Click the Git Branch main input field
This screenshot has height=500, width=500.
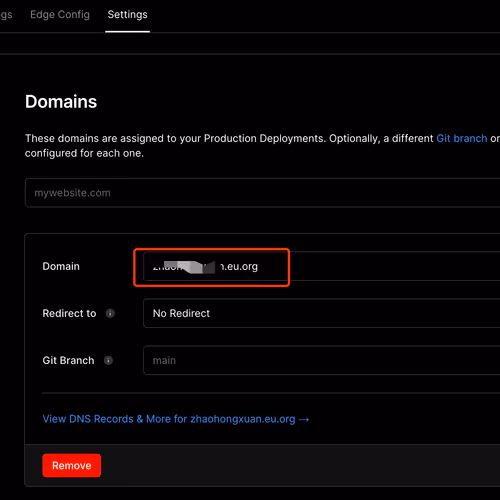321,360
